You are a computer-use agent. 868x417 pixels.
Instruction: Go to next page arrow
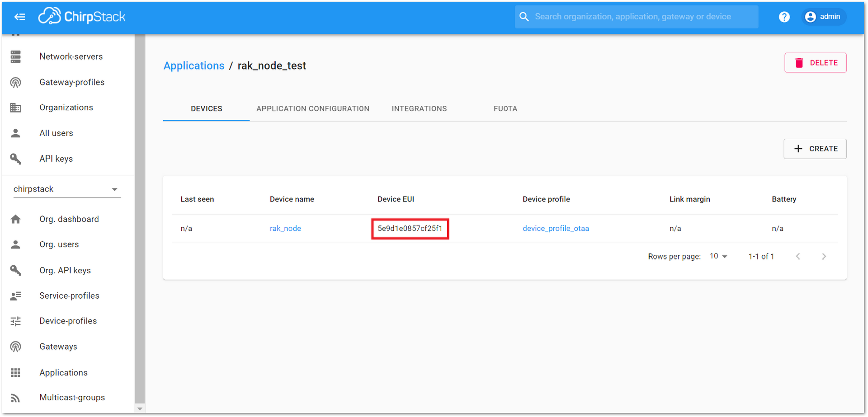[x=824, y=256]
